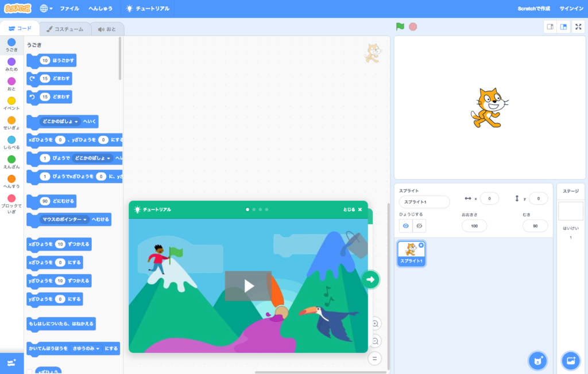
Task: Click the workspace horizontal scrollbar
Action: coord(320,372)
